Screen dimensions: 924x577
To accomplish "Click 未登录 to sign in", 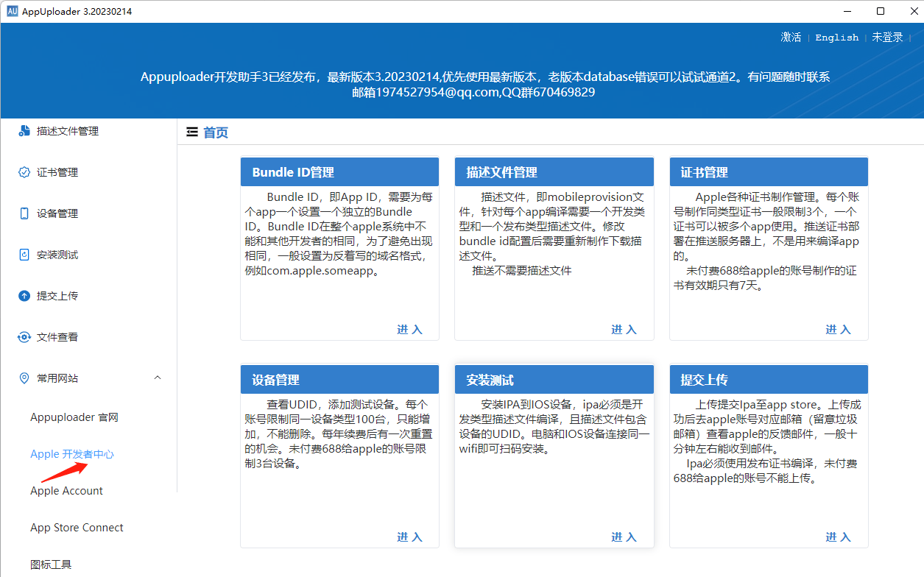I will (x=887, y=37).
